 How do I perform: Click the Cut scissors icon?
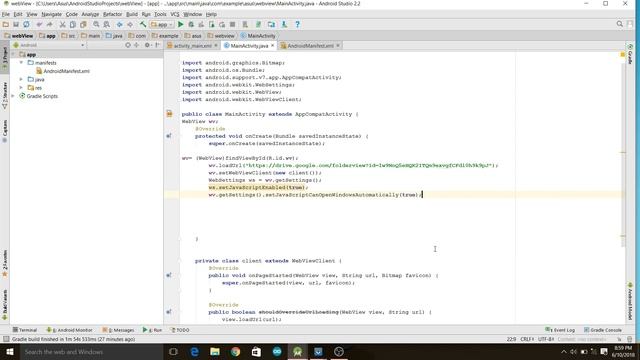coord(62,24)
